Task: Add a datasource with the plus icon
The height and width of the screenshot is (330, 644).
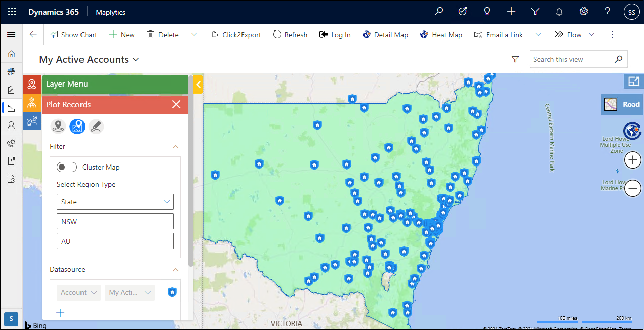Action: [61, 313]
